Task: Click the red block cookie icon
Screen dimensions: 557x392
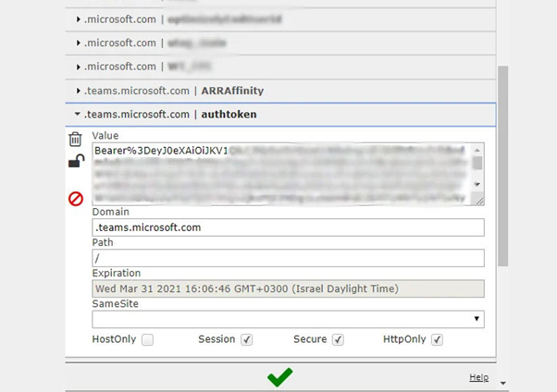Action: [x=76, y=198]
